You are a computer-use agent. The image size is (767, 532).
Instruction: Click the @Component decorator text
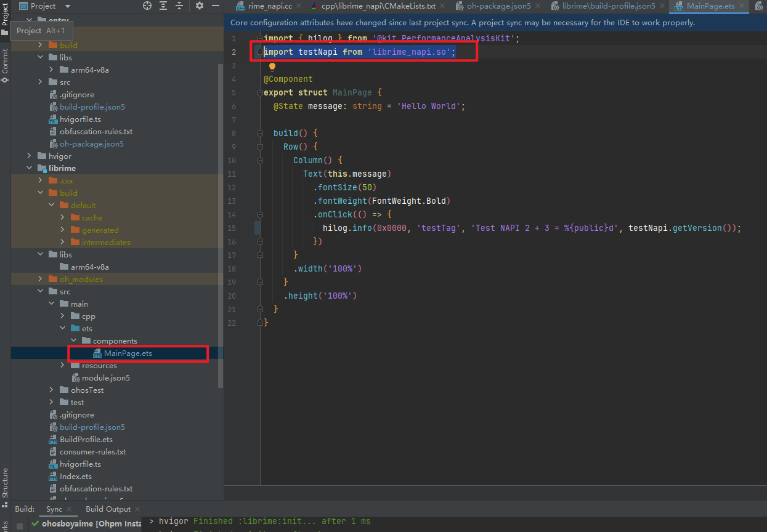pyautogui.click(x=288, y=79)
